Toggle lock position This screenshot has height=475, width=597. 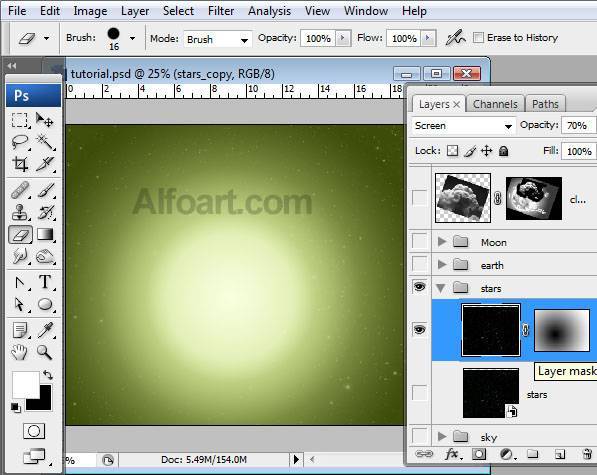tap(487, 151)
